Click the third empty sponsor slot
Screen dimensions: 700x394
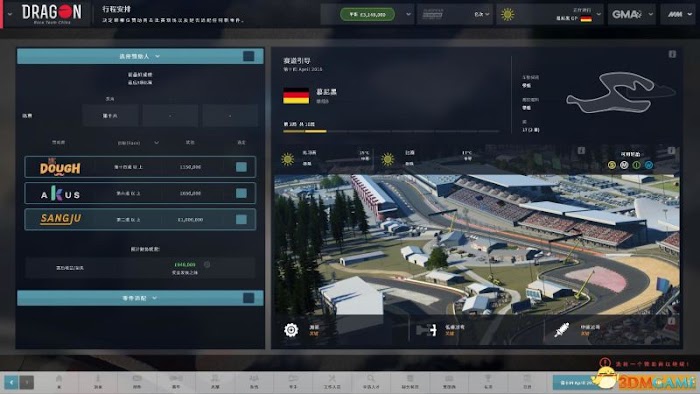pos(230,116)
